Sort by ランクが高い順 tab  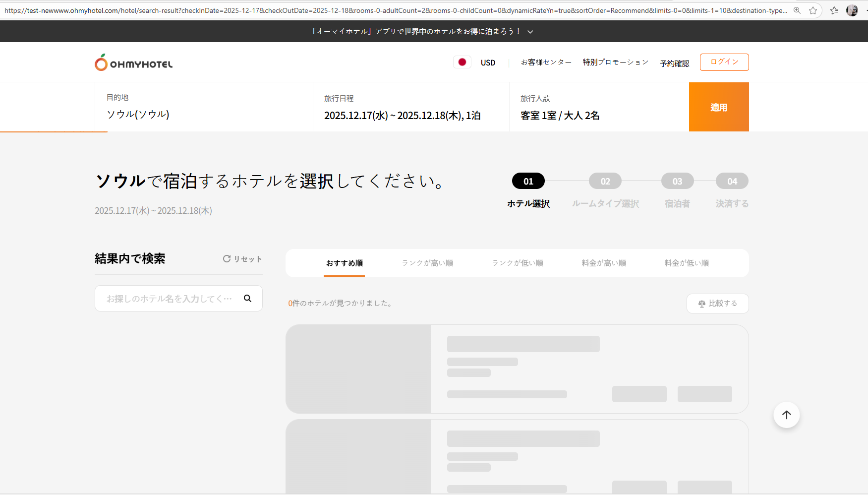click(x=427, y=263)
